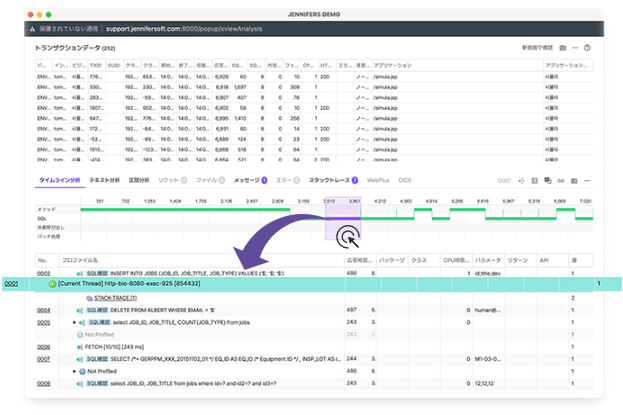Open the テキスト分析 tab
Viewport: 623px width, 415px height.
pyautogui.click(x=106, y=180)
